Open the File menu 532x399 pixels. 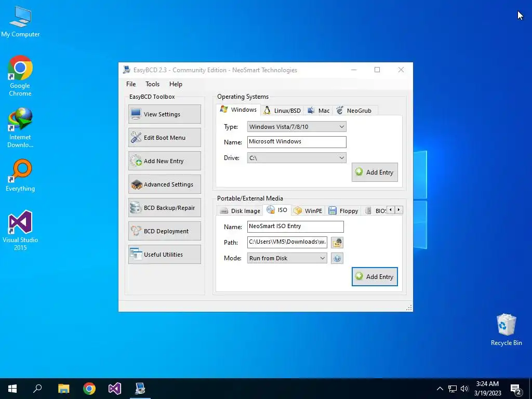click(x=131, y=84)
